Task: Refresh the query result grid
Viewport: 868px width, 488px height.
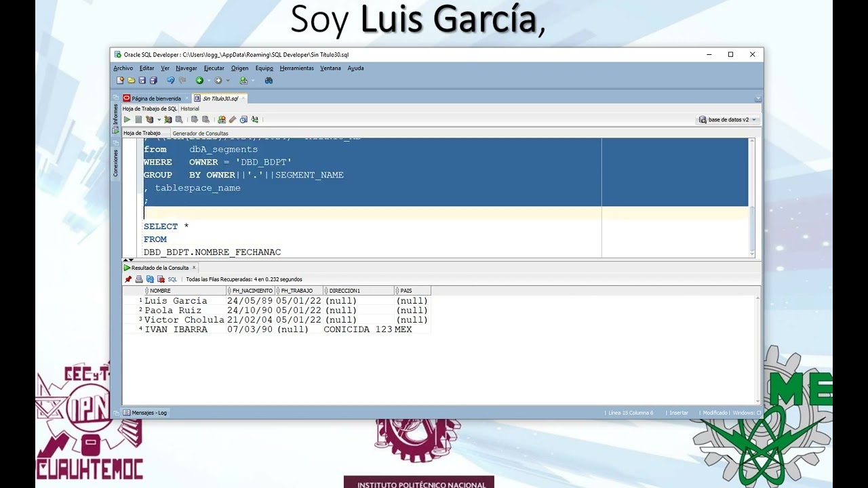Action: tap(150, 279)
